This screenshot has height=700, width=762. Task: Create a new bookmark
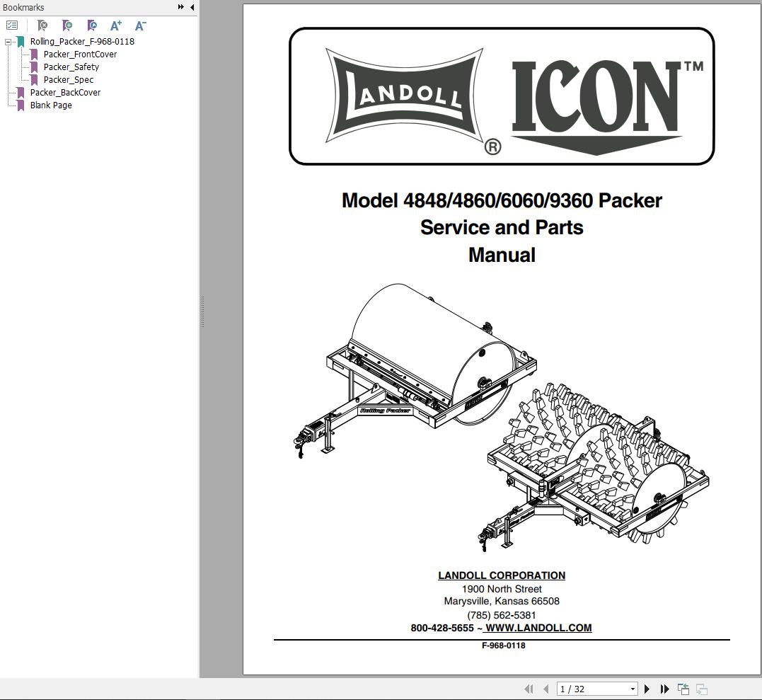pyautogui.click(x=66, y=25)
